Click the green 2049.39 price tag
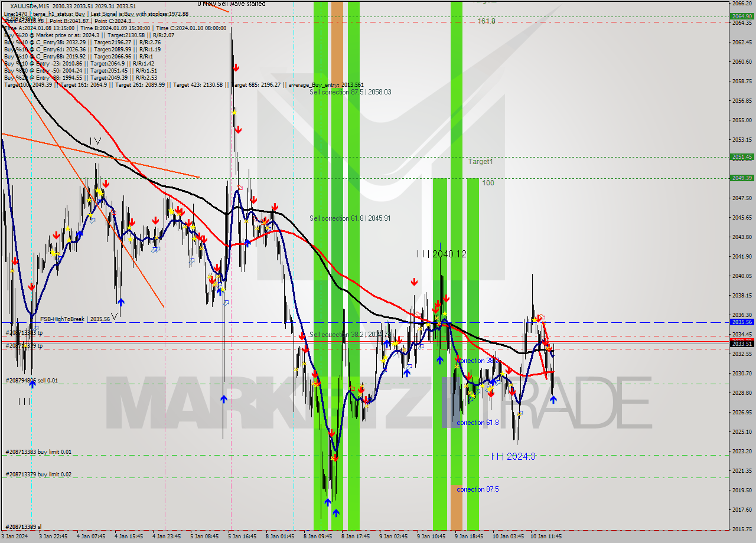Viewport: 756px width, 543px height. [741, 178]
